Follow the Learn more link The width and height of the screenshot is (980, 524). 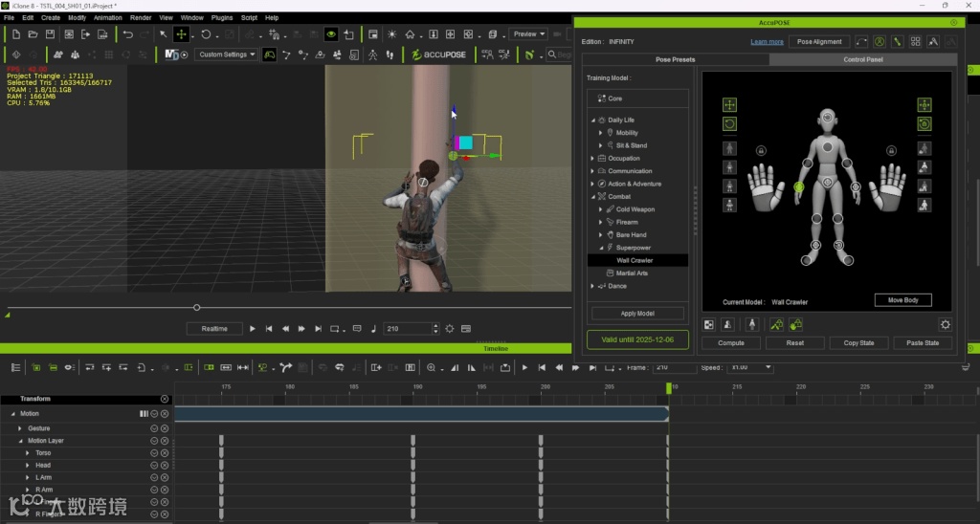(767, 42)
